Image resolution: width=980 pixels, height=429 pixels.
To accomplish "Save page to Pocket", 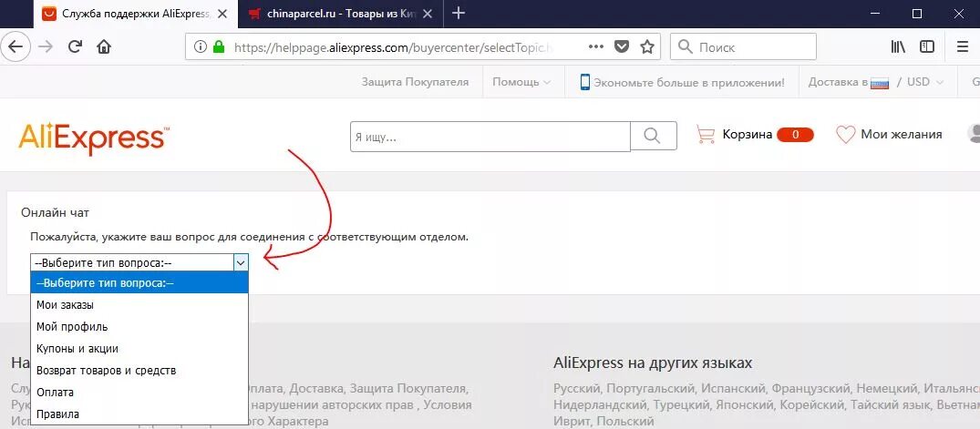I will tap(621, 46).
